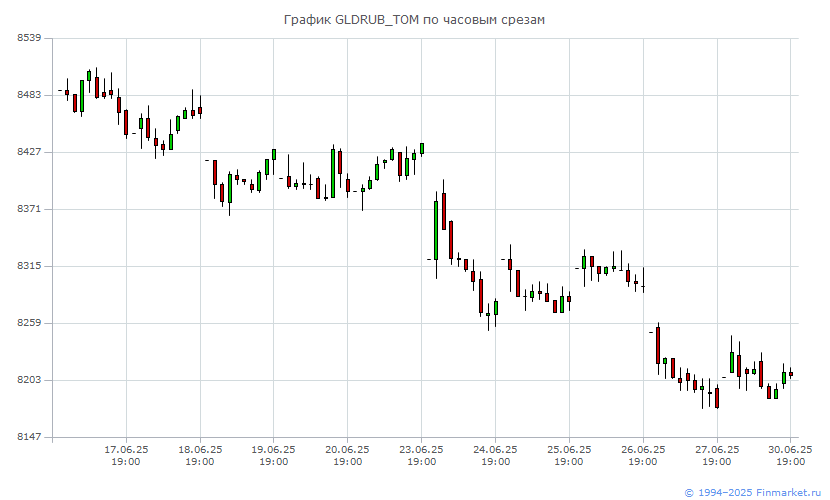Image resolution: width=830 pixels, height=500 pixels.
Task: Select the 8259 price axis label
Action: (29, 323)
